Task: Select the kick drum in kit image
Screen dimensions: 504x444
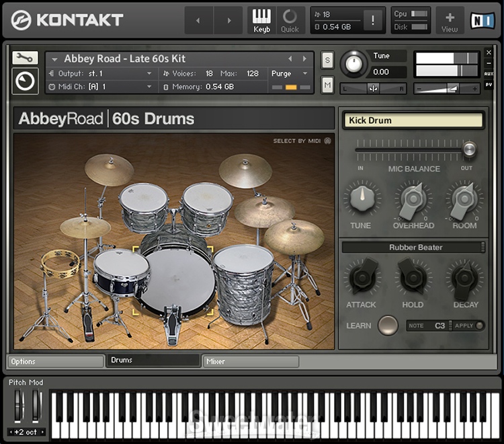Action: pyautogui.click(x=177, y=281)
